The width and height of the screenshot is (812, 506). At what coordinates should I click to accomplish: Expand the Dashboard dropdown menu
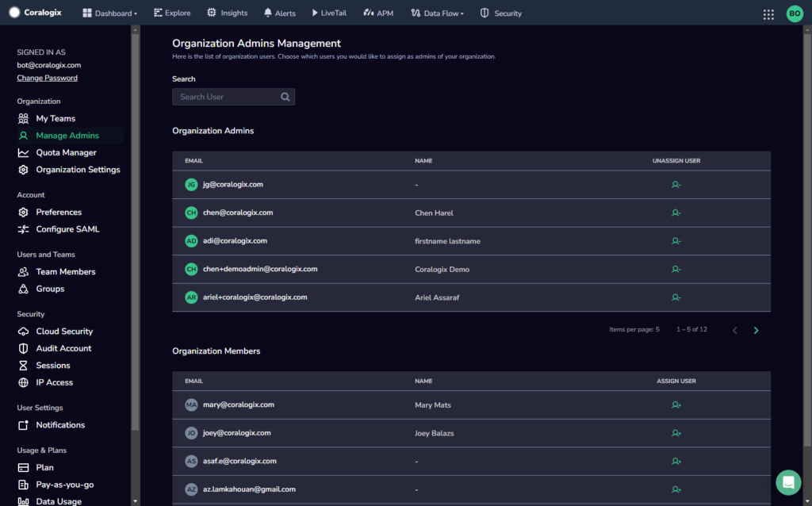tap(109, 13)
